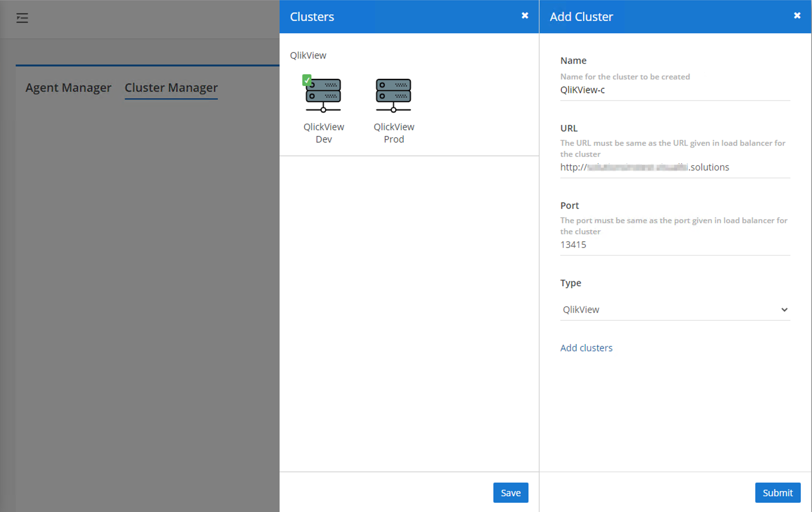The height and width of the screenshot is (512, 812).
Task: Click the QlikView group heading in Clusters
Action: tap(308, 55)
